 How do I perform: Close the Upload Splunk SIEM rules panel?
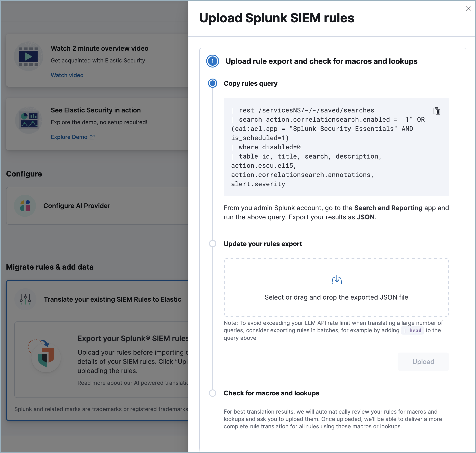click(x=468, y=9)
